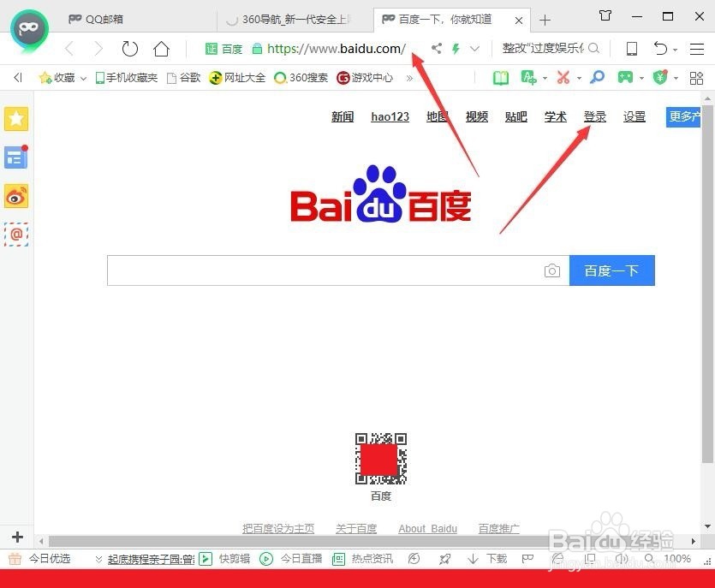Click the skin shirt icon in title bar
The image size is (715, 588).
(x=605, y=16)
